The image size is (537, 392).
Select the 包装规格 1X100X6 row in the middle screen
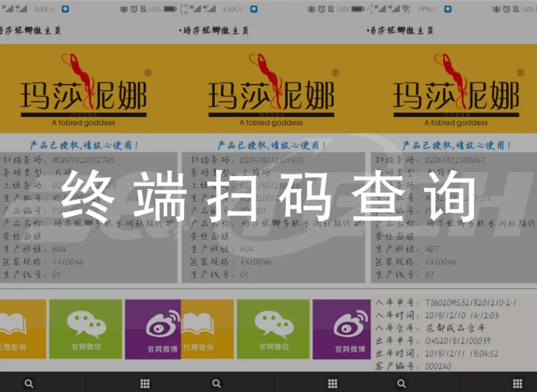(x=231, y=262)
